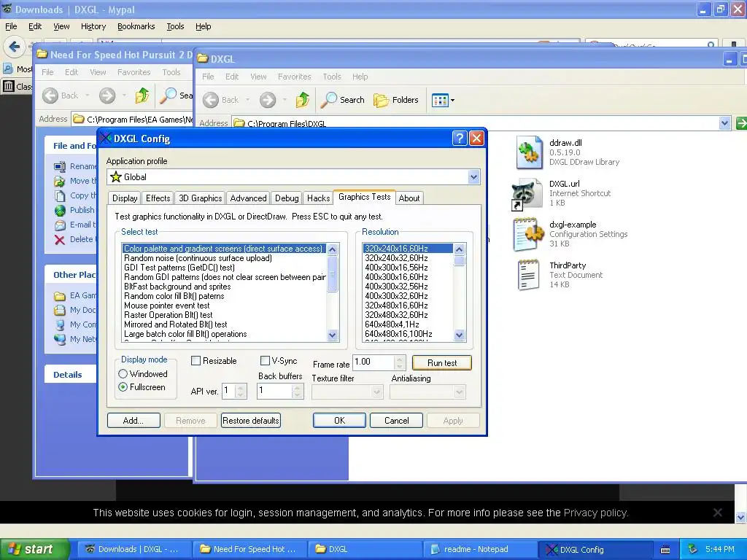Click the keyboard icon in system tray
The image size is (747, 560).
[x=665, y=550]
